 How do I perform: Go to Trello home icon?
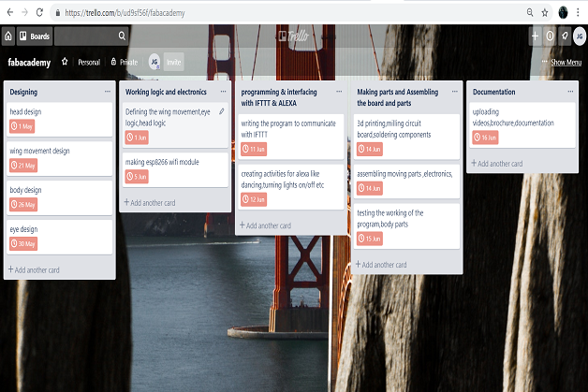[x=8, y=36]
